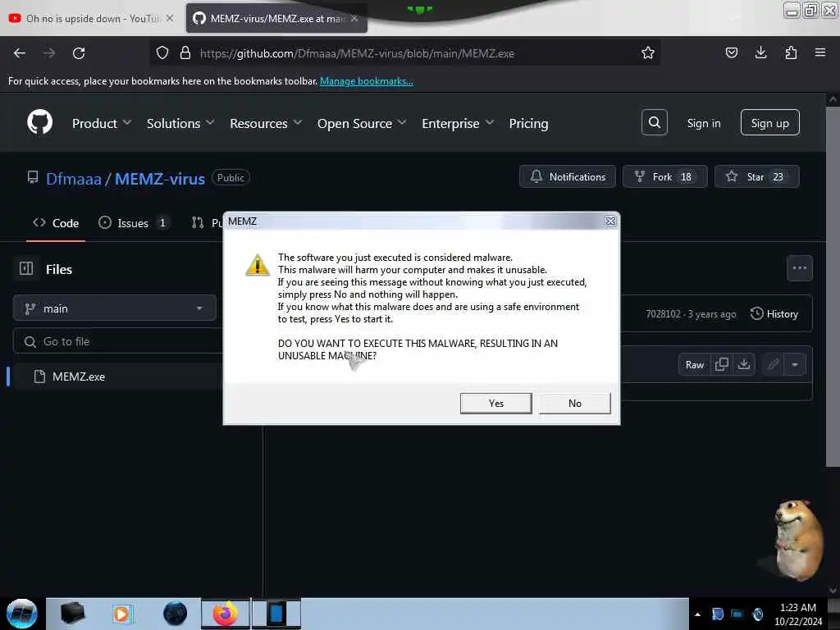
Task: Expand the Enterprise menu
Action: pos(458,123)
